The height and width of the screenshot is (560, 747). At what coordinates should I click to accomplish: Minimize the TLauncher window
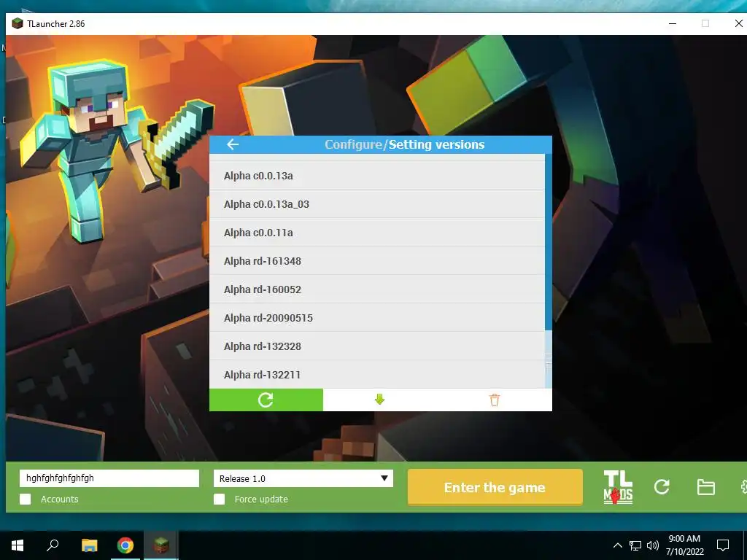673,23
